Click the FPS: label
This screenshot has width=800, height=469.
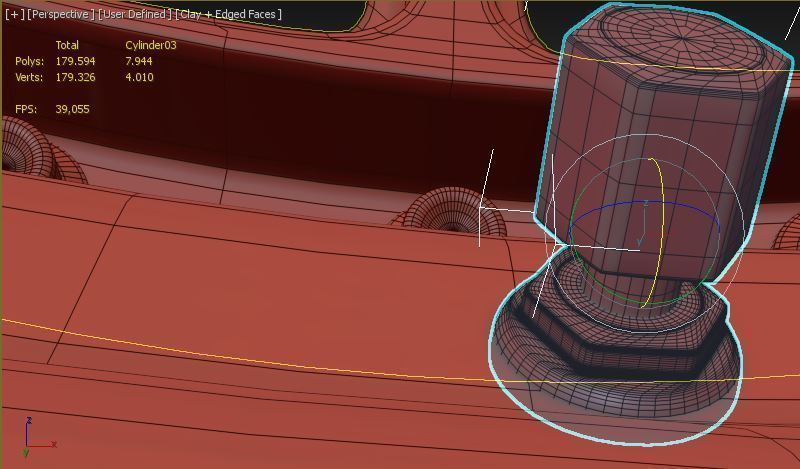click(x=26, y=109)
